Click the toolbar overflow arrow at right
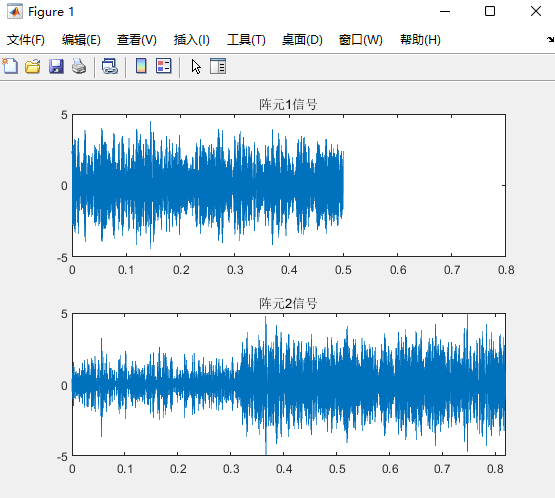The width and height of the screenshot is (555, 498). [550, 39]
